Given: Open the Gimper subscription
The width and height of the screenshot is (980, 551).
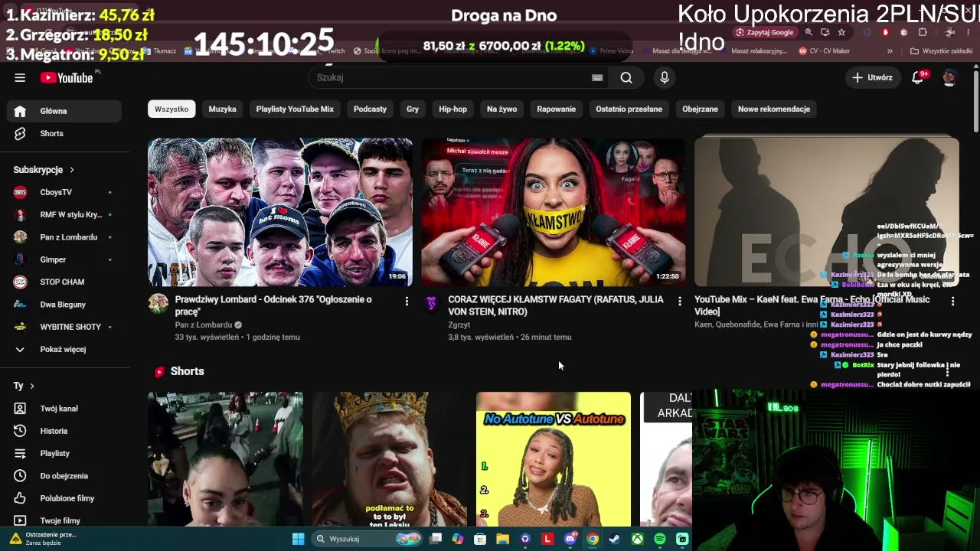Looking at the screenshot, I should [64, 259].
